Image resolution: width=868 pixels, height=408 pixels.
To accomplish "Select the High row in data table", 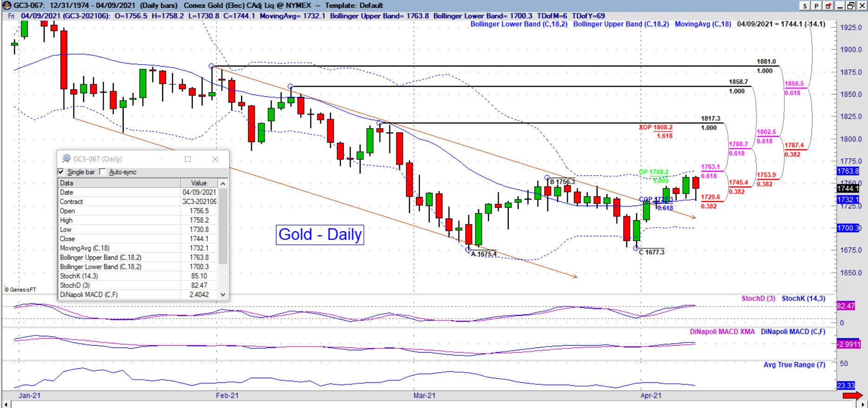I will [x=138, y=220].
